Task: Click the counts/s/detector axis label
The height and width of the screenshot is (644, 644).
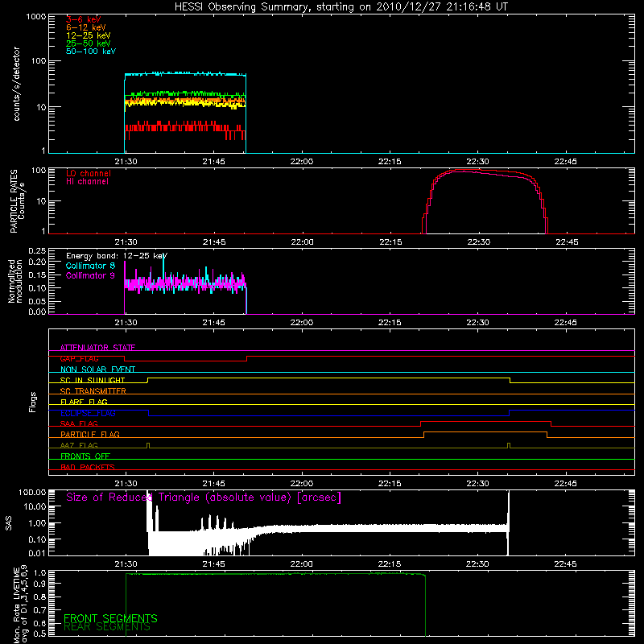Action: (16, 84)
